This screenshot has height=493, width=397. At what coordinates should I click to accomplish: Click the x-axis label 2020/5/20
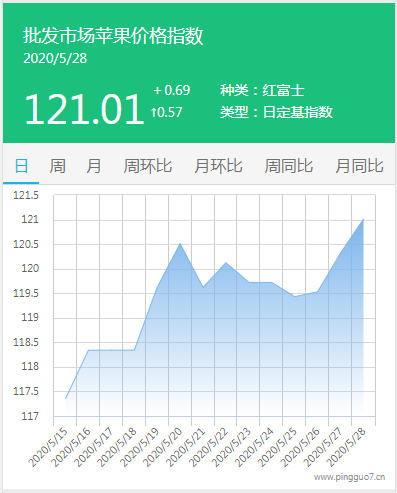pos(163,448)
